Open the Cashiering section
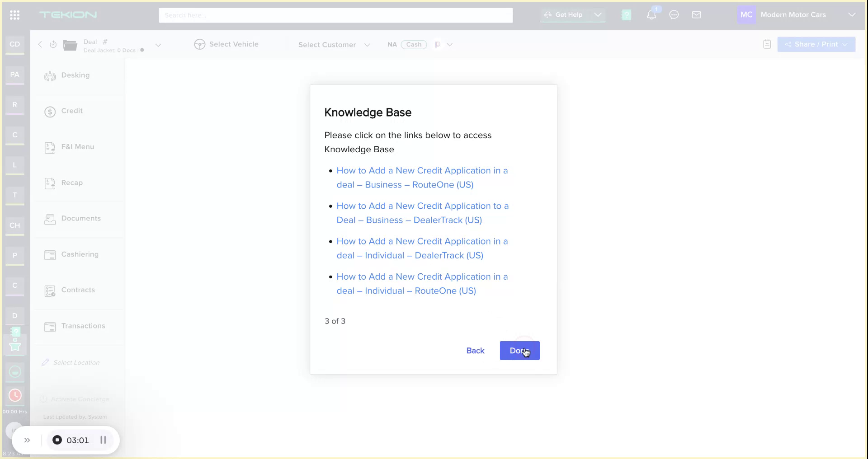 pos(80,254)
